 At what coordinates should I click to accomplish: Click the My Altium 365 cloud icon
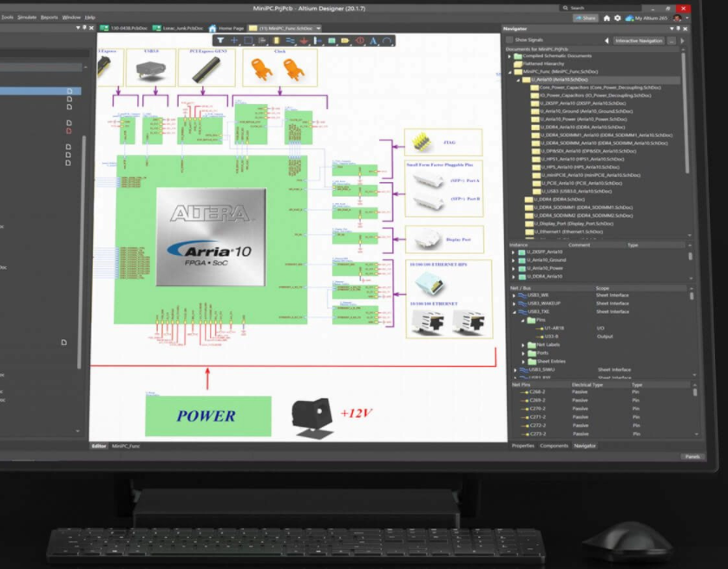tap(630, 18)
